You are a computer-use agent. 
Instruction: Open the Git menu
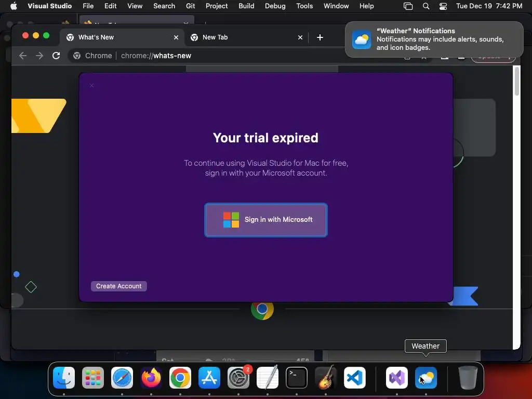(190, 6)
